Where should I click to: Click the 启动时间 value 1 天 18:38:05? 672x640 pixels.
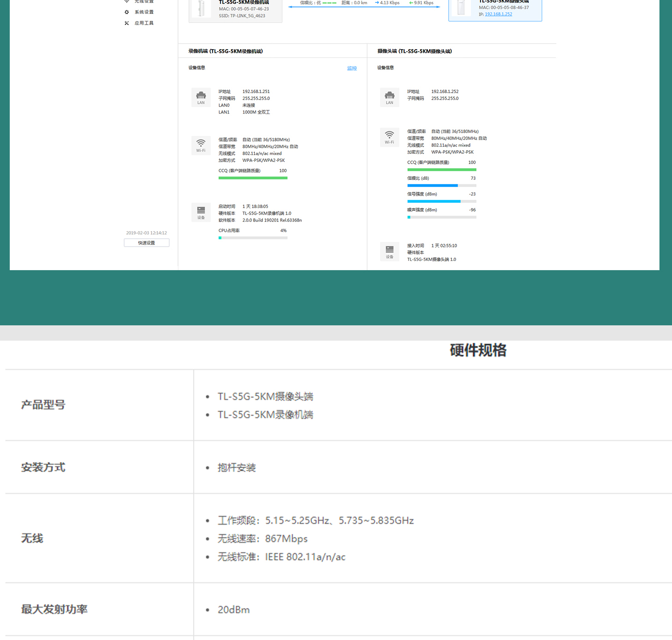coord(255,207)
